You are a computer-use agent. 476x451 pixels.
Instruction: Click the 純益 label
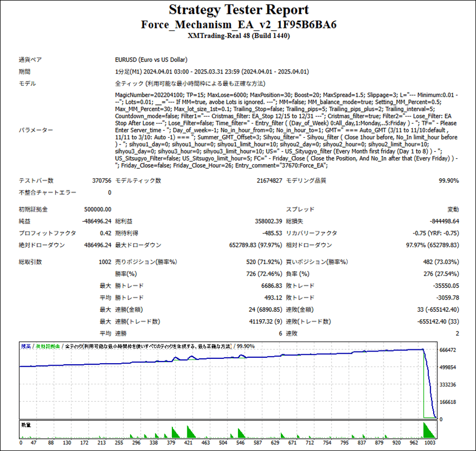24,221
